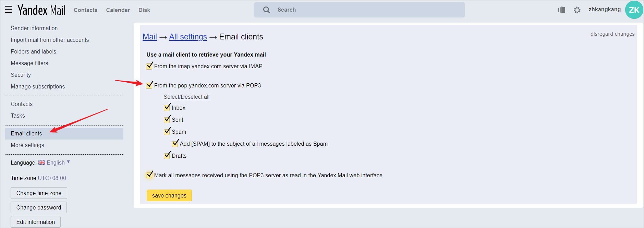Click the Yandex Mail logo
The width and height of the screenshot is (644, 228).
click(41, 10)
